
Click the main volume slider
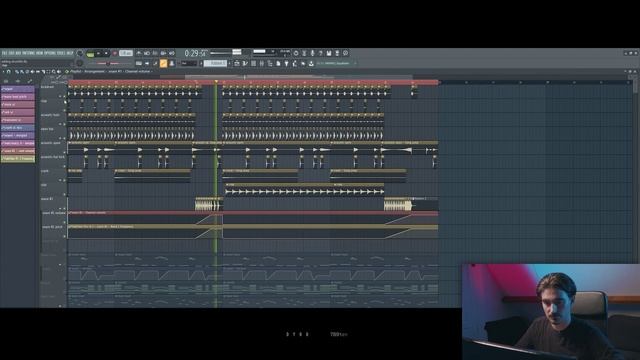pos(108,63)
